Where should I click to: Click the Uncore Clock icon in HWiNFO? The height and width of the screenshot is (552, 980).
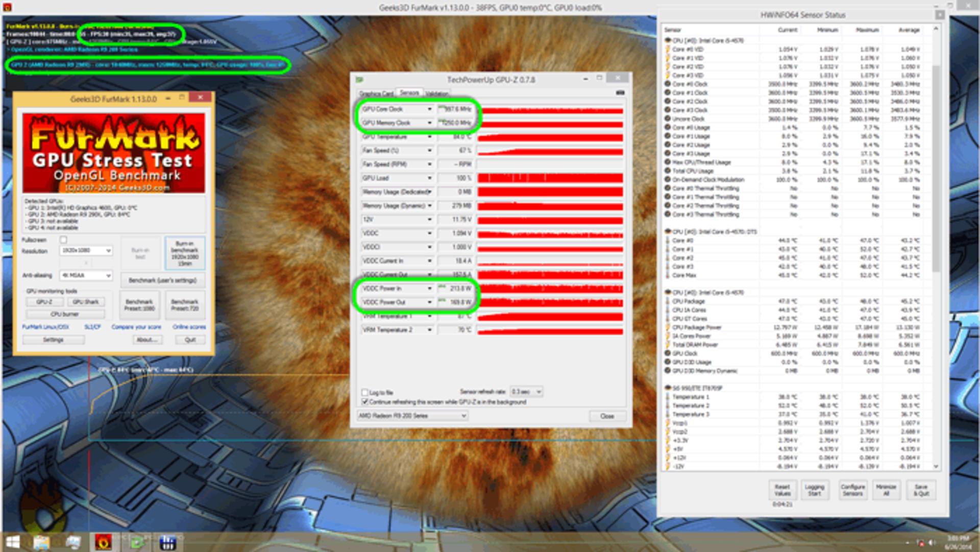(x=667, y=118)
